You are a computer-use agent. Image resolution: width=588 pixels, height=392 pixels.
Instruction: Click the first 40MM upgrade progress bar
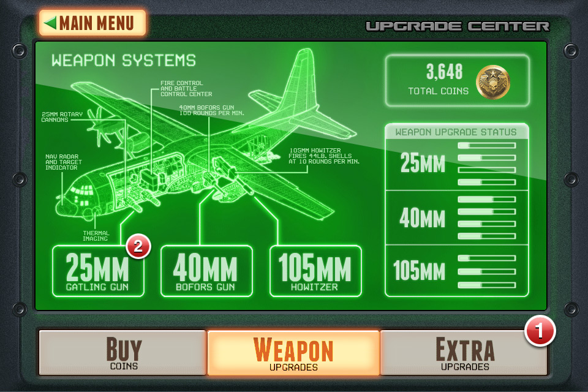(x=487, y=199)
